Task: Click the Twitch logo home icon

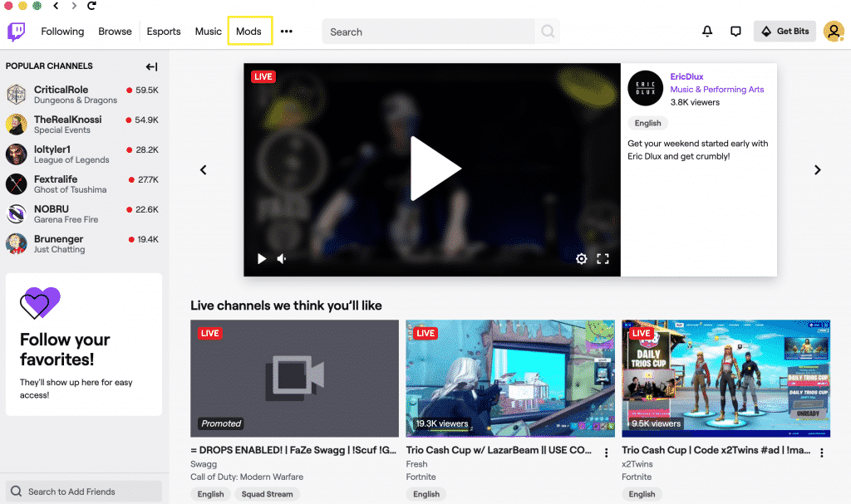Action: (x=16, y=32)
